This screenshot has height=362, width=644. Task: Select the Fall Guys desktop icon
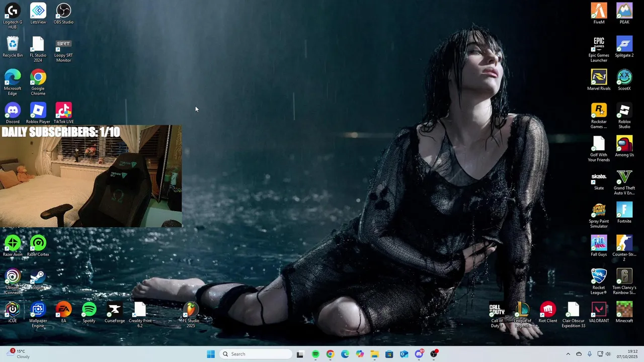[599, 246]
